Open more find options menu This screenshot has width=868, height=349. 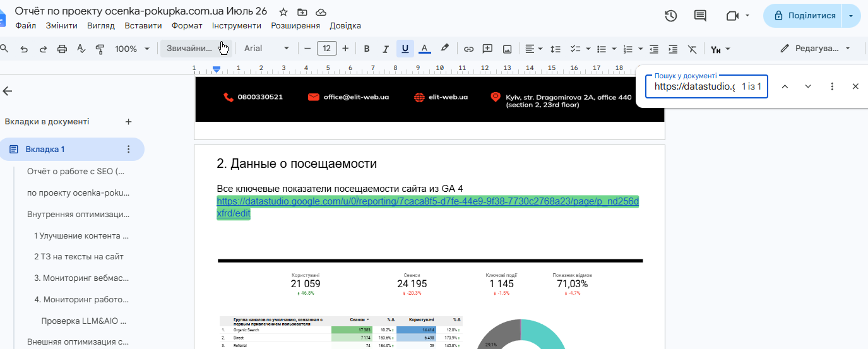tap(832, 86)
